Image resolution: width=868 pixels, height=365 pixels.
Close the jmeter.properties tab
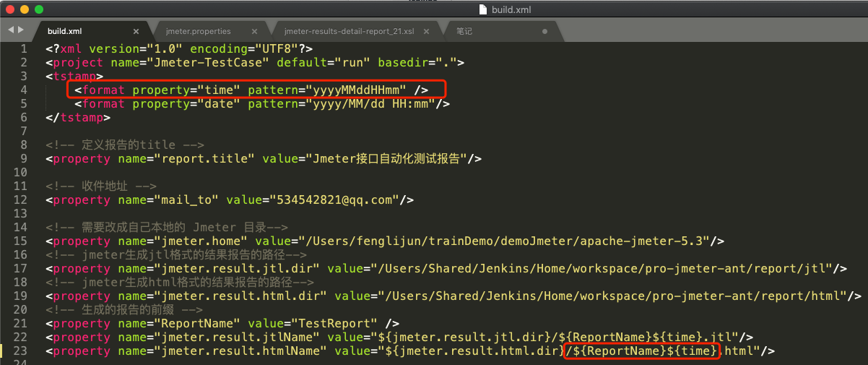click(254, 32)
